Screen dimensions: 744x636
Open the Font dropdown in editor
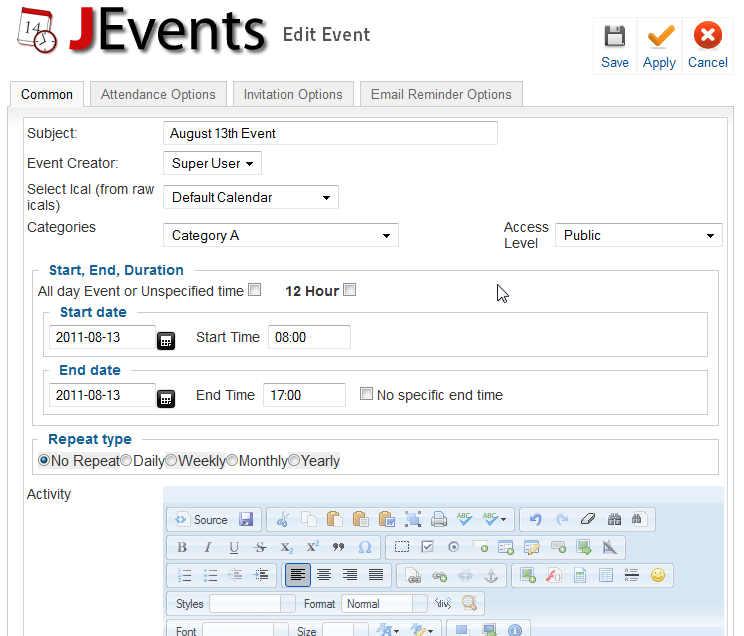245,630
